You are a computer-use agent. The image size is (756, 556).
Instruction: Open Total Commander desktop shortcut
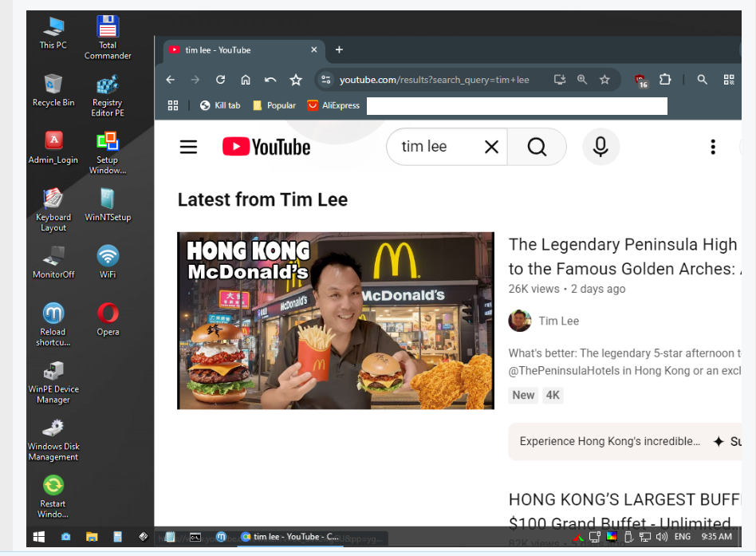pos(108,37)
